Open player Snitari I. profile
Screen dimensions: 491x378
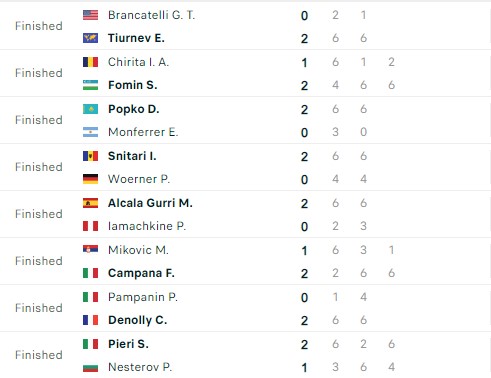(x=132, y=156)
